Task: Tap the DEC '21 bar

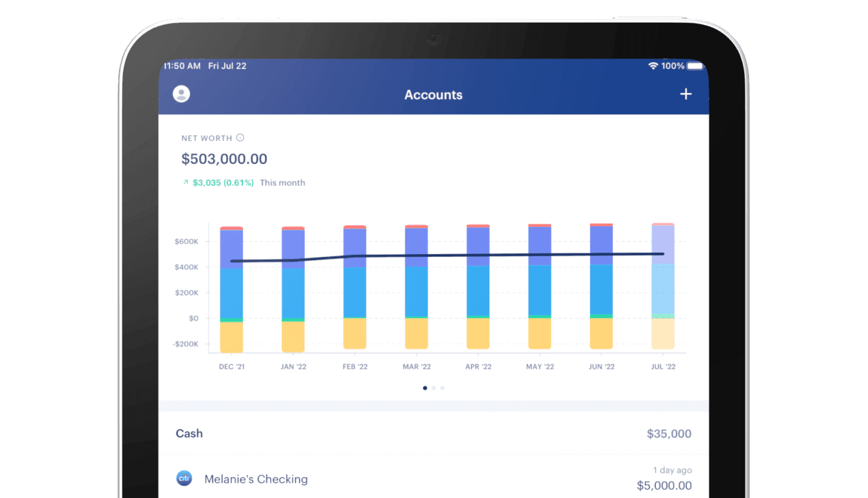Action: pos(232,289)
